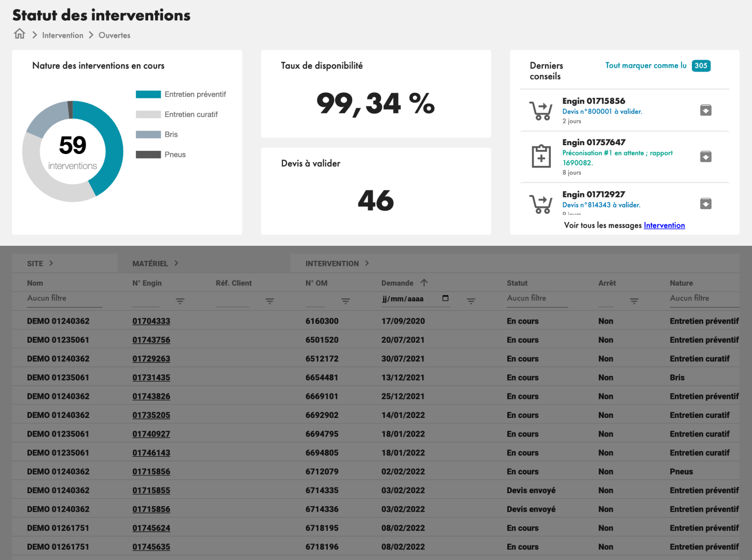Open the Statut filter dropdown

pos(537,299)
